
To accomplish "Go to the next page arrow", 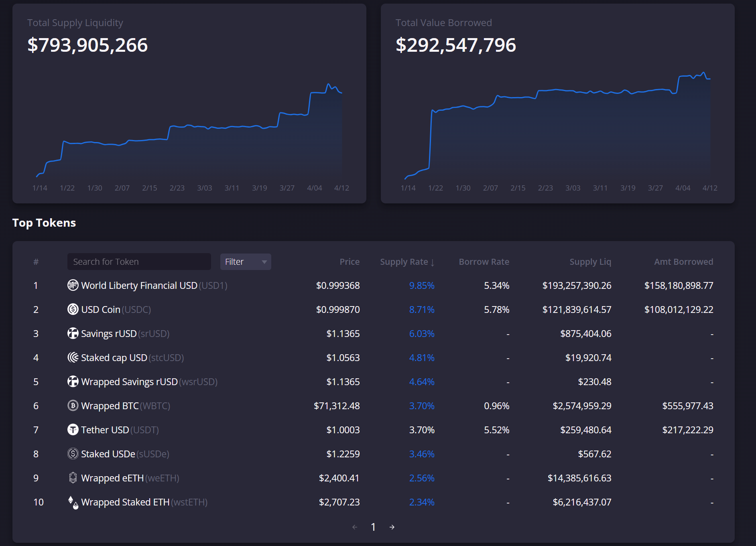I will point(392,527).
